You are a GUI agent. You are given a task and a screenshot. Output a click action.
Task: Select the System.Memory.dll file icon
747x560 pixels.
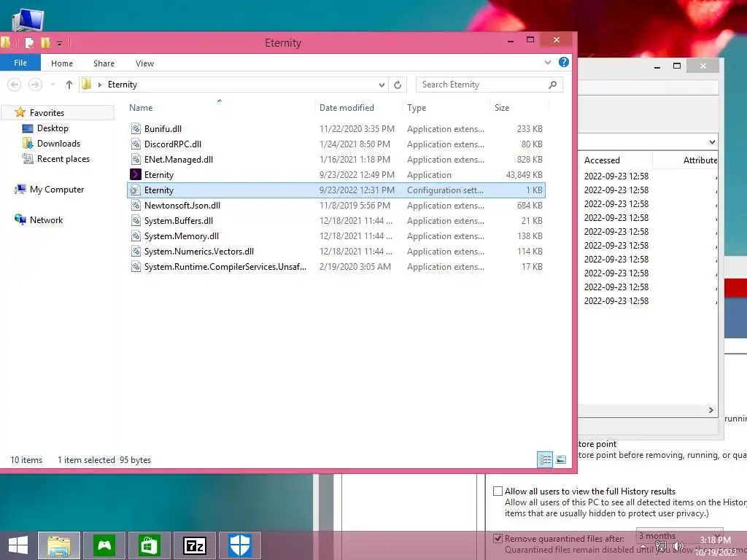coord(136,236)
